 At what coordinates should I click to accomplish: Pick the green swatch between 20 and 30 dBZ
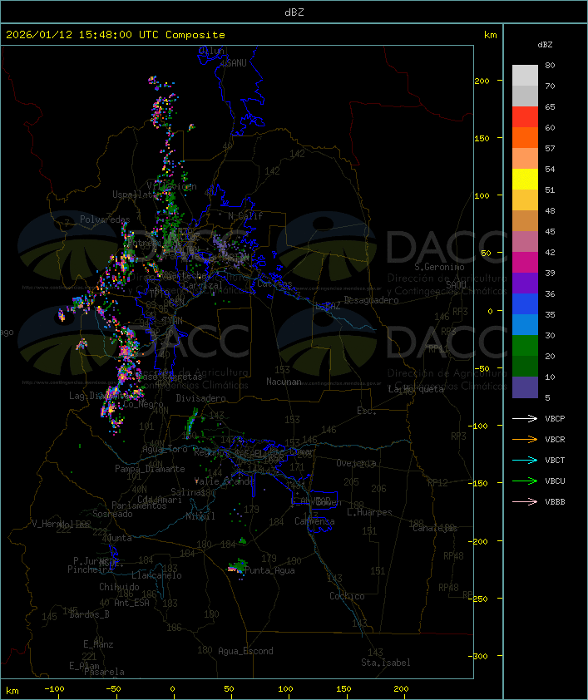(x=525, y=346)
